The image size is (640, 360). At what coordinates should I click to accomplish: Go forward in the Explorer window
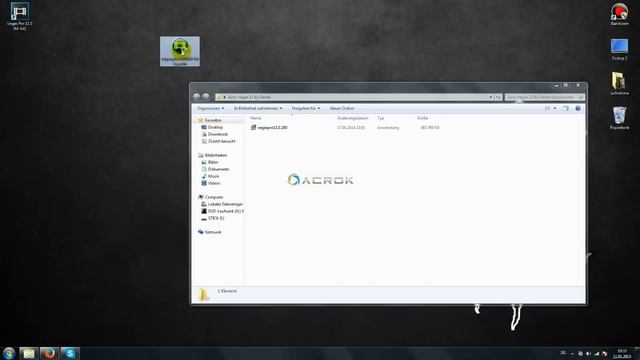(206, 97)
